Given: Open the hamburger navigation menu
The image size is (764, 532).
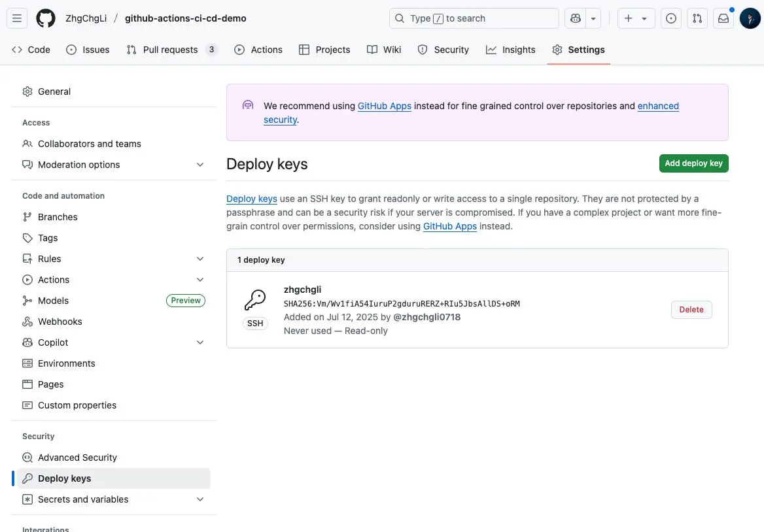Looking at the screenshot, I should [18, 18].
